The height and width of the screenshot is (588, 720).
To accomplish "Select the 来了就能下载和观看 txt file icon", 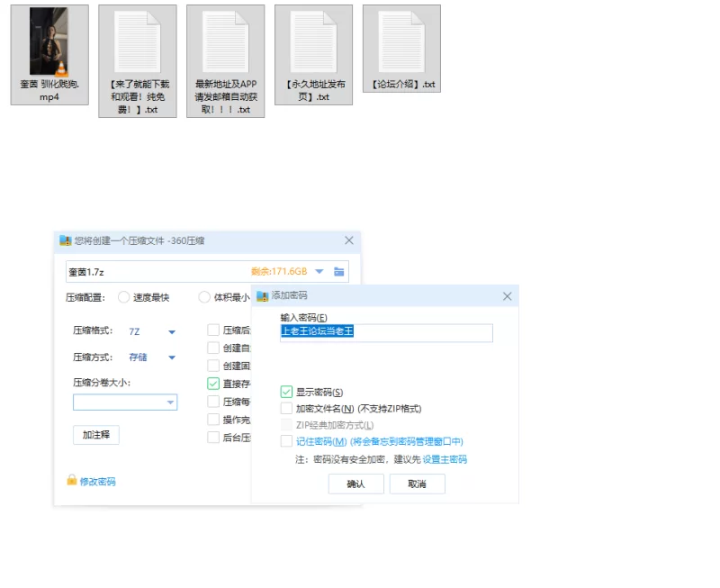I will click(137, 42).
